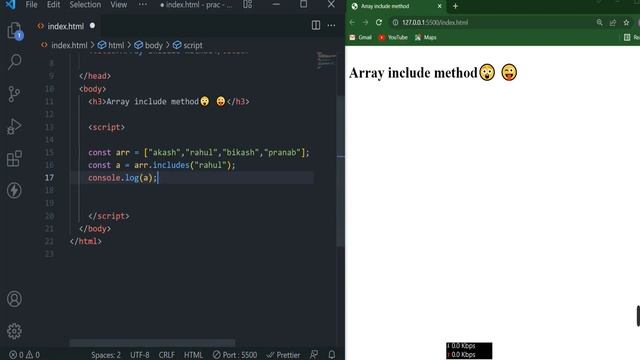
Task: Click the editor vertical scrollbar
Action: point(340,171)
